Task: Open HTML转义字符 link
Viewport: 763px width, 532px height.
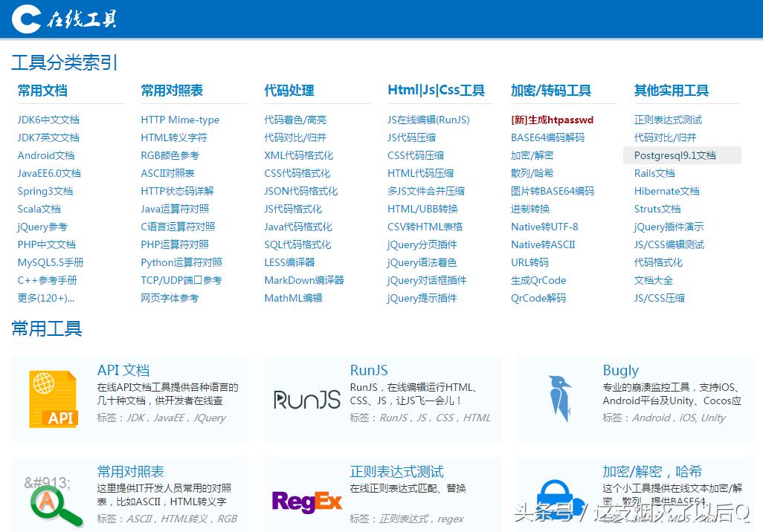Action: click(x=174, y=137)
